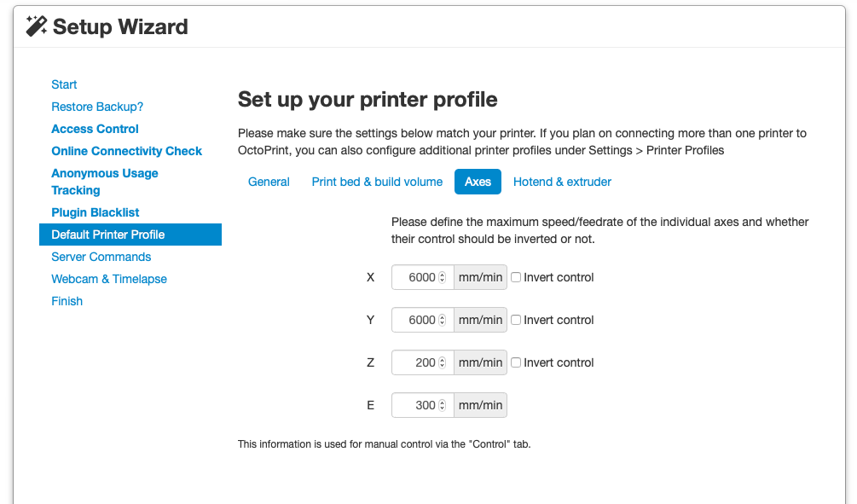The image size is (857, 504).
Task: Open Online Connectivity Check step
Action: coord(126,151)
